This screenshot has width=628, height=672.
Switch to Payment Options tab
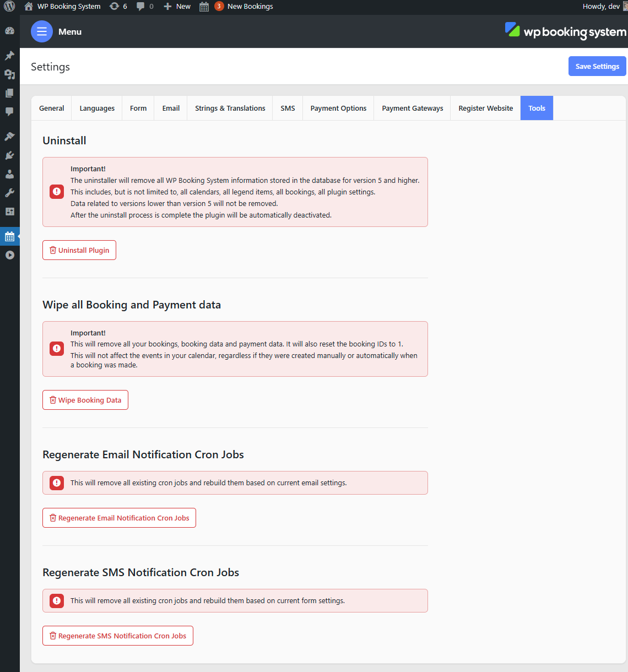[x=338, y=109]
